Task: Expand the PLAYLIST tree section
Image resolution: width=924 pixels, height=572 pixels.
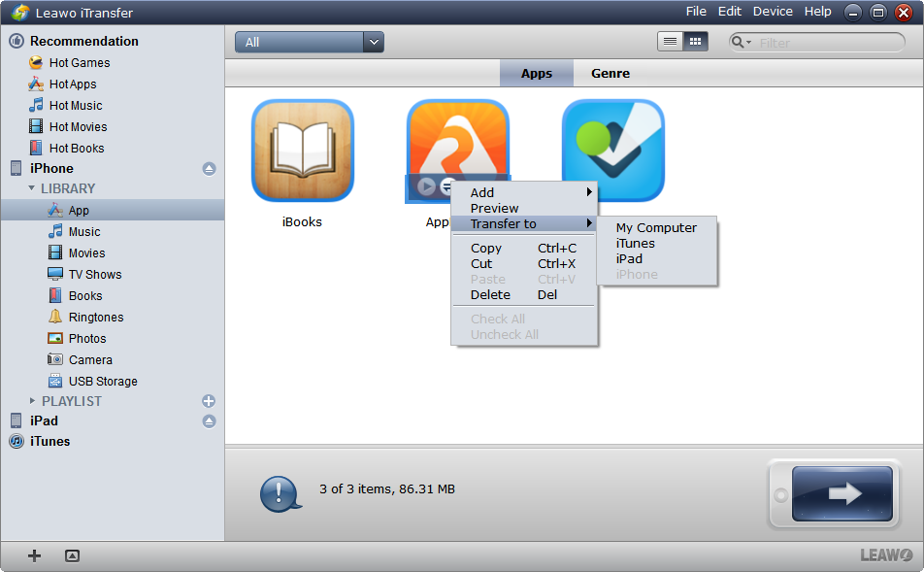Action: point(32,401)
